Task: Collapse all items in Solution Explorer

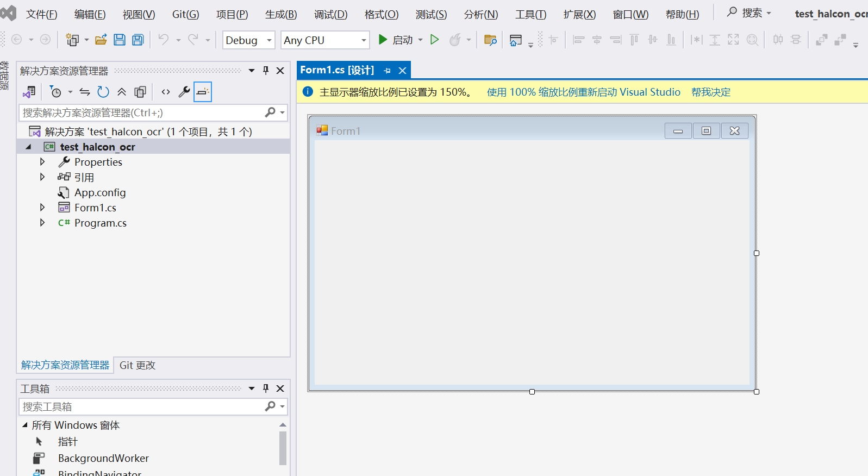Action: pyautogui.click(x=122, y=92)
